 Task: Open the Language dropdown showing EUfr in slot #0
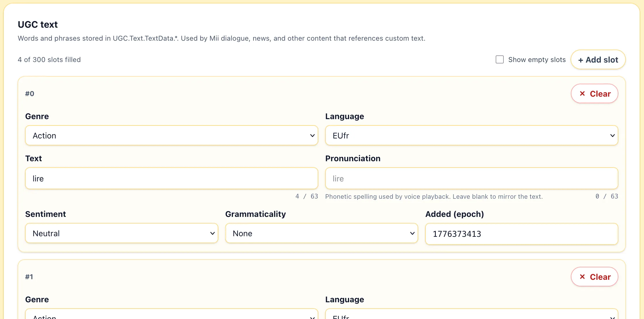471,136
